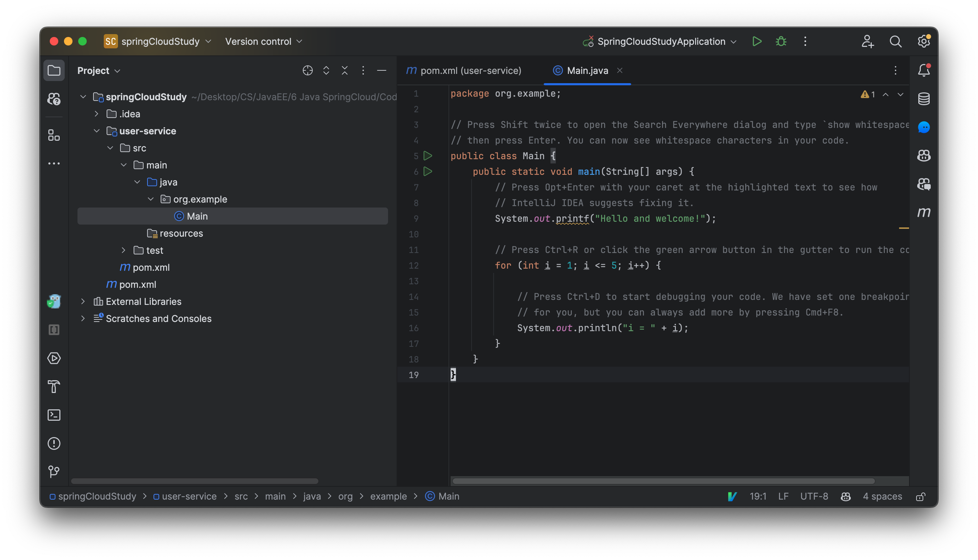The image size is (978, 560).
Task: Open the Version control menu
Action: 263,41
